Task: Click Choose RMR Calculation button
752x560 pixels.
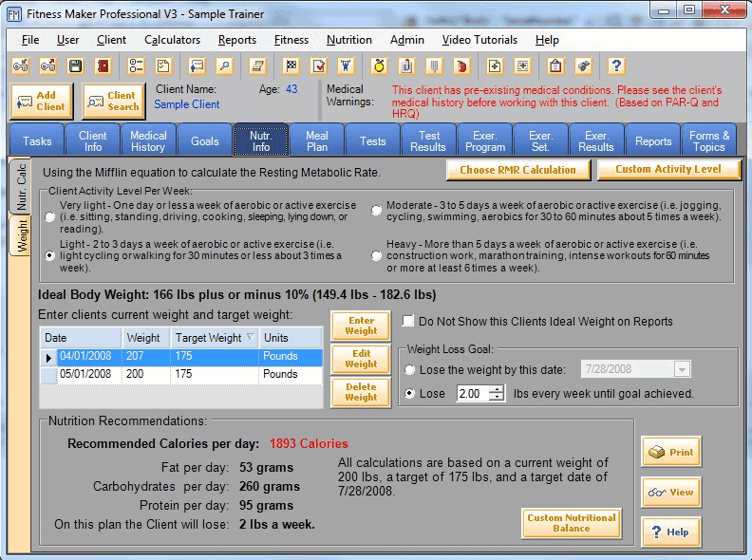Action: tap(518, 170)
